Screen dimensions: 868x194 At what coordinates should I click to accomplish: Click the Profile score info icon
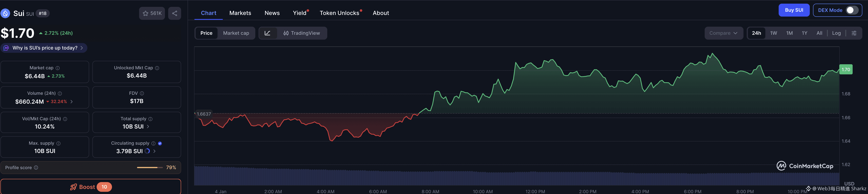(36, 168)
